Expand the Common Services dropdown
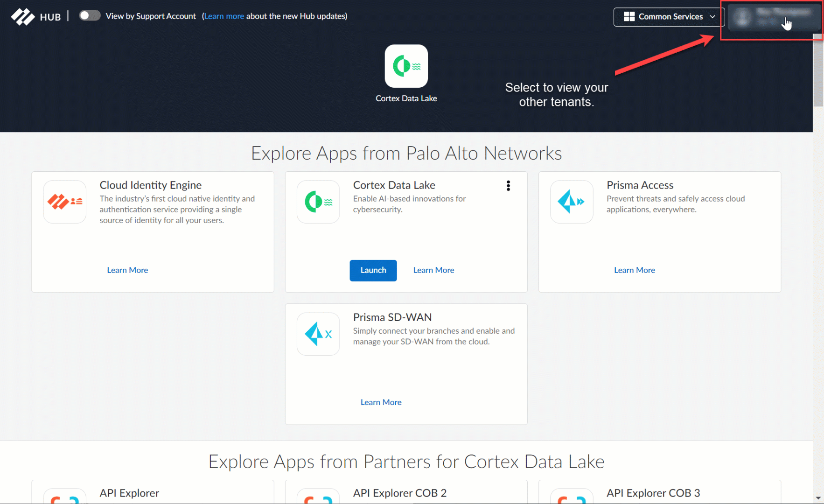 point(669,17)
